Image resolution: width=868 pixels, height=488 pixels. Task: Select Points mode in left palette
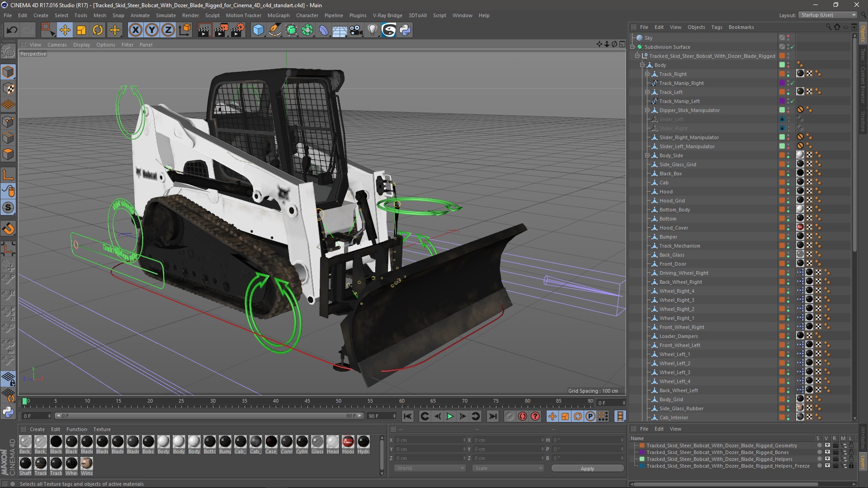pyautogui.click(x=8, y=122)
